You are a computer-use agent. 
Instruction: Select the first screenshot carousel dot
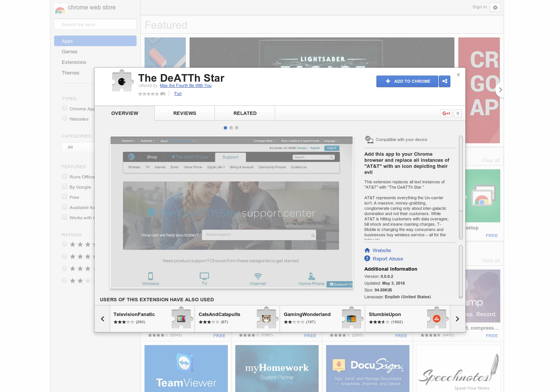(226, 128)
